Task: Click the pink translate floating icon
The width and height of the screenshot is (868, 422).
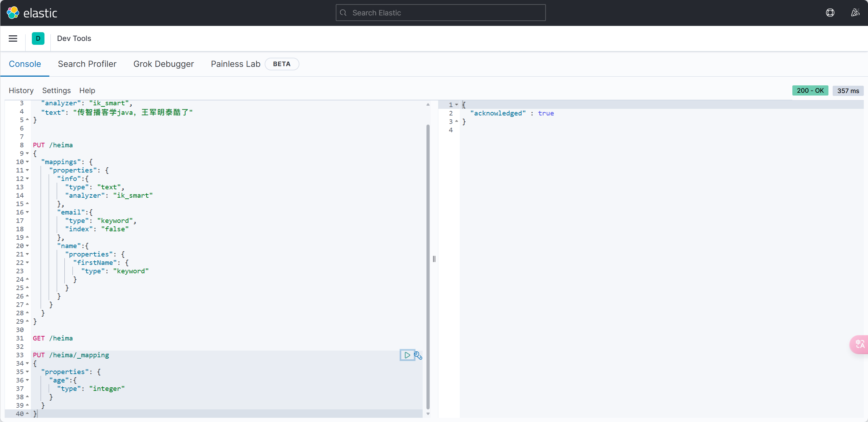Action: (x=860, y=344)
